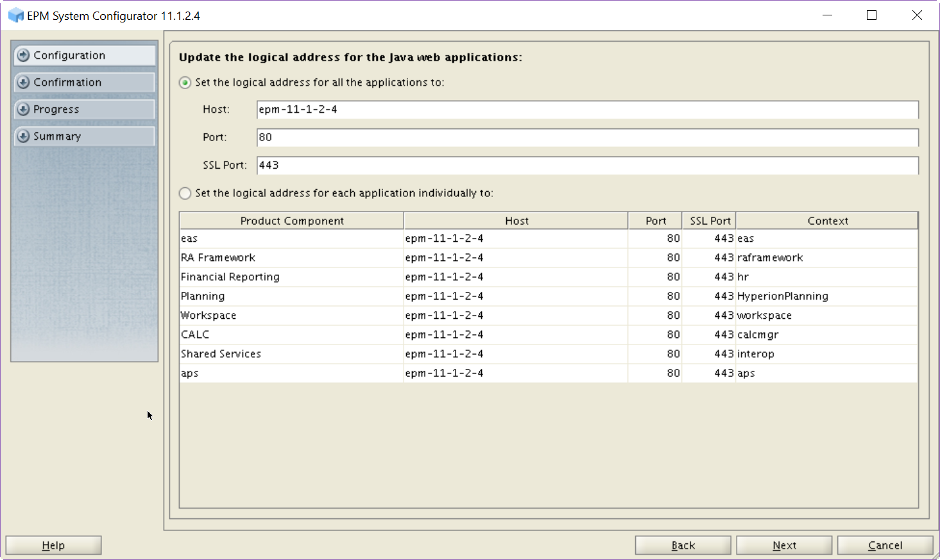Image resolution: width=940 pixels, height=560 pixels.
Task: Select the 'Planning' product component cell
Action: [292, 296]
